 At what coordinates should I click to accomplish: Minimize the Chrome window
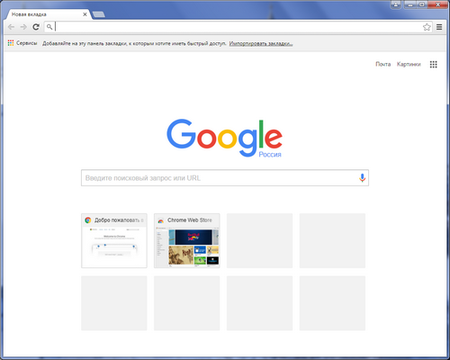pyautogui.click(x=410, y=4)
